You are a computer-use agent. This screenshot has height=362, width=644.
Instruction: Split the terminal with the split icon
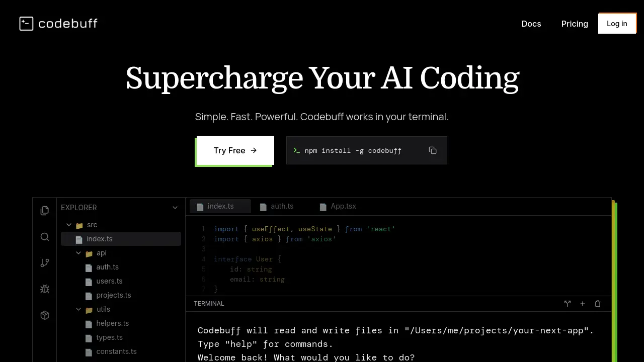point(568,304)
